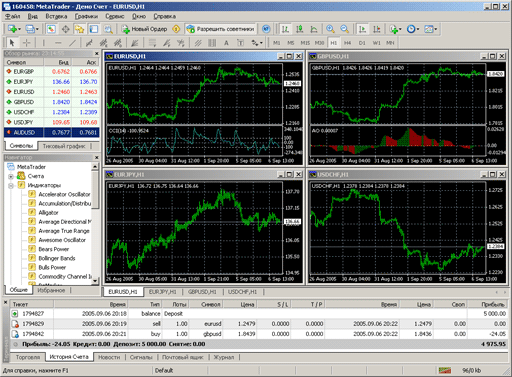Screen dimensions: 512x377
Task: Collapse the Индикаторы tree node
Action: (11, 185)
